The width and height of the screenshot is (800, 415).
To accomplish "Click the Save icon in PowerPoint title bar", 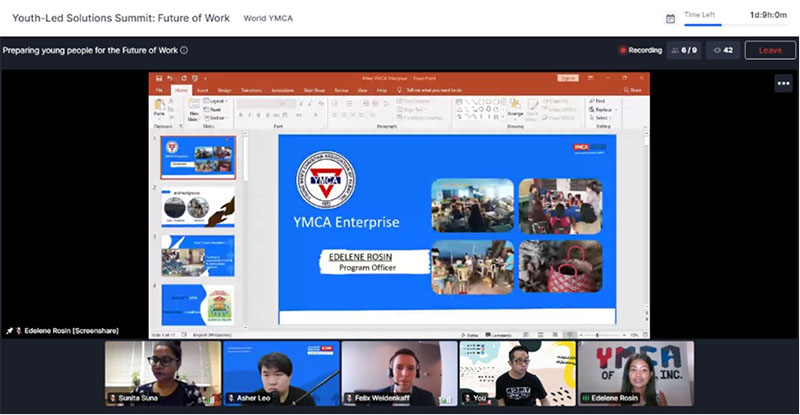I will (159, 78).
